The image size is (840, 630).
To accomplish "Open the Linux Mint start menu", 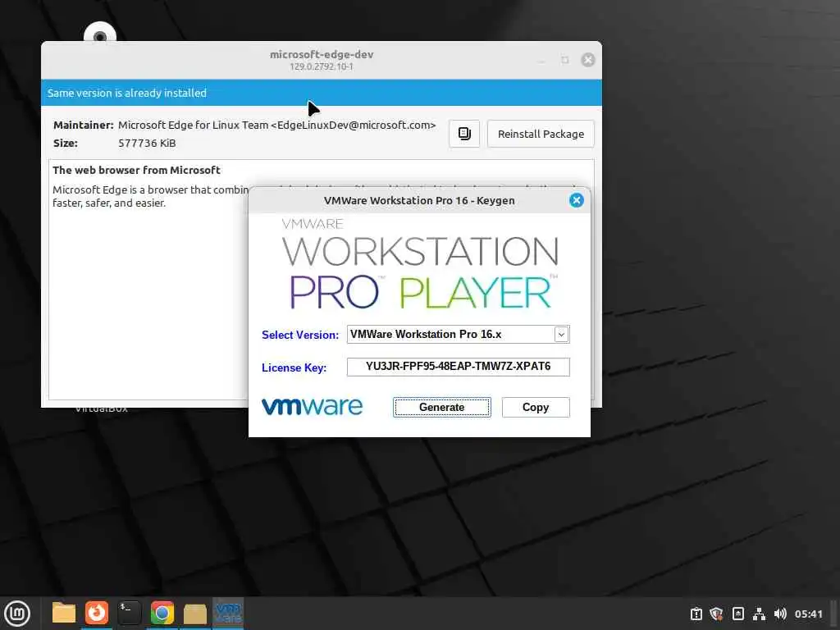I will 17,614.
